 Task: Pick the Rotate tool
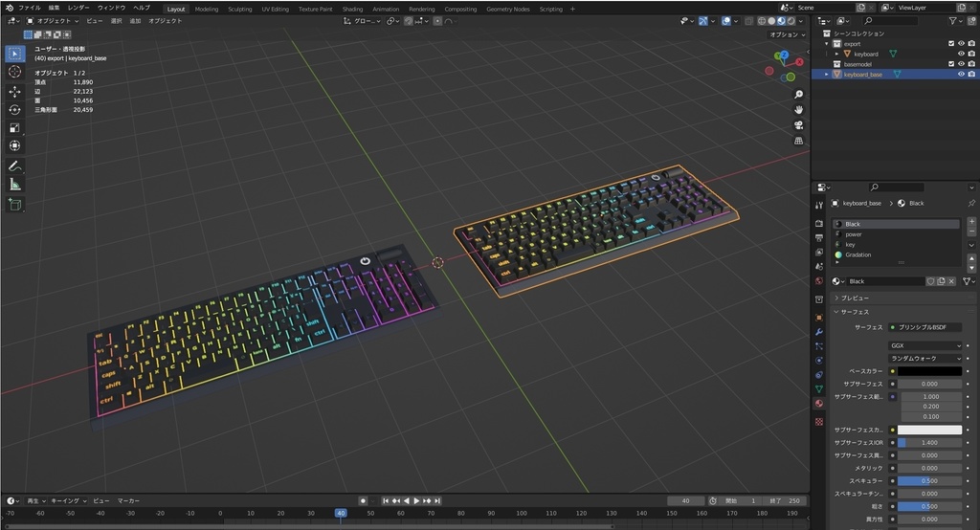(15, 109)
